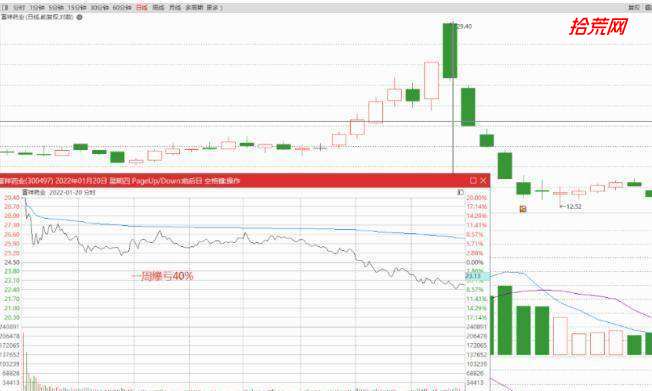
Task: Select the 5分钟 chart period
Action: pos(56,7)
